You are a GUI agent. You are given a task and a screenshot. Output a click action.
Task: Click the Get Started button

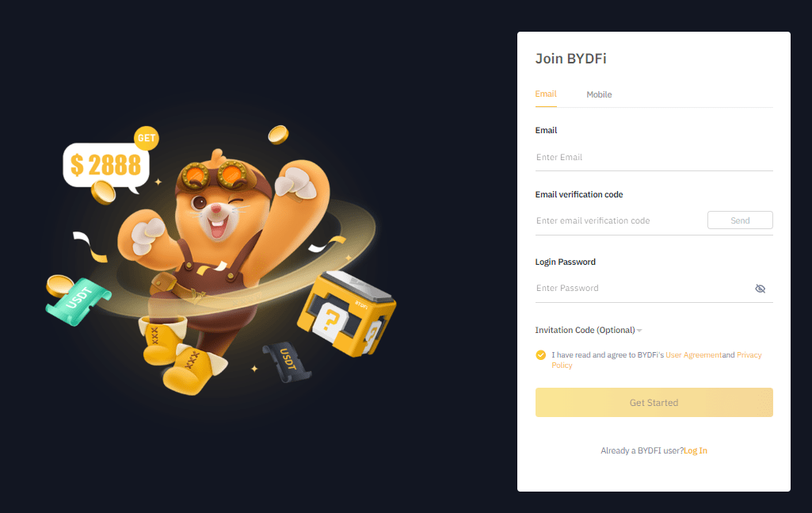click(654, 403)
